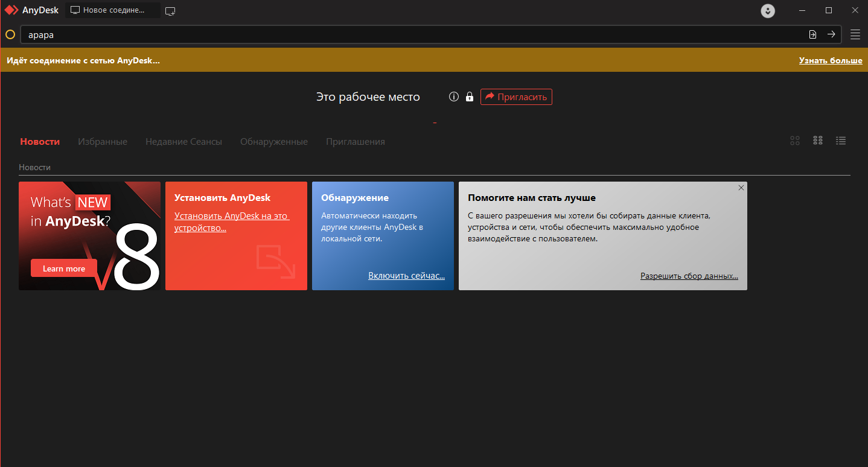Image resolution: width=868 pixels, height=467 pixels.
Task: Click the connect arrow icon
Action: [831, 34]
